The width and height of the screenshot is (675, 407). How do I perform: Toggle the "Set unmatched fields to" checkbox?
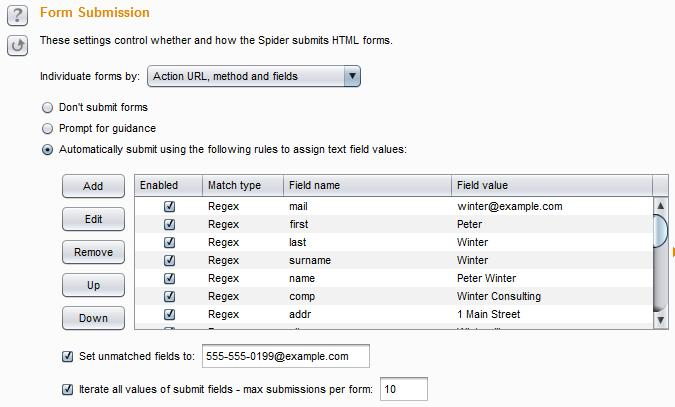tap(68, 356)
